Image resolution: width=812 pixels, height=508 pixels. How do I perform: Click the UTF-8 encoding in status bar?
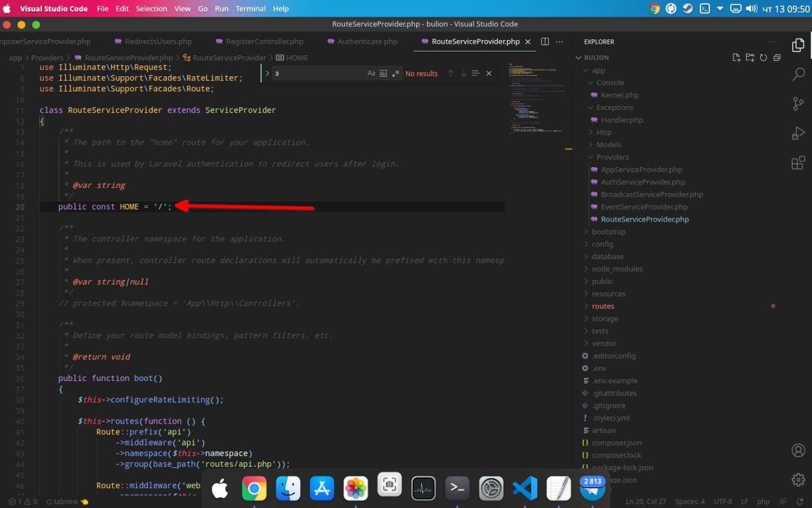tap(723, 502)
